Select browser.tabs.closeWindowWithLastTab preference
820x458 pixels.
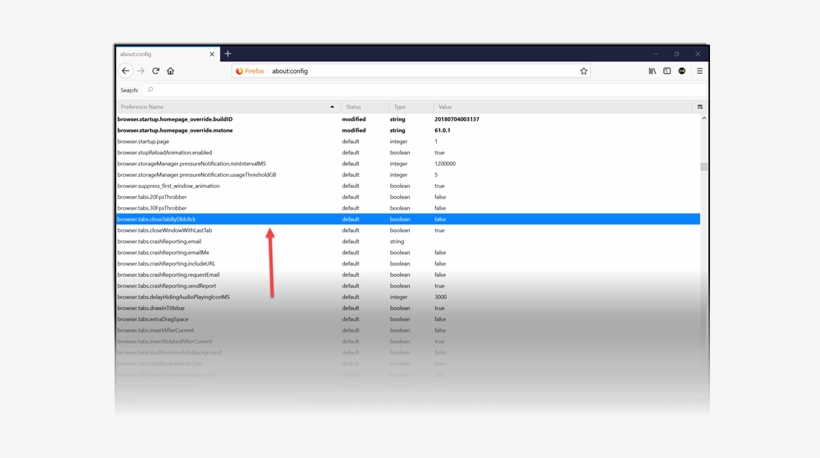pyautogui.click(x=408, y=230)
